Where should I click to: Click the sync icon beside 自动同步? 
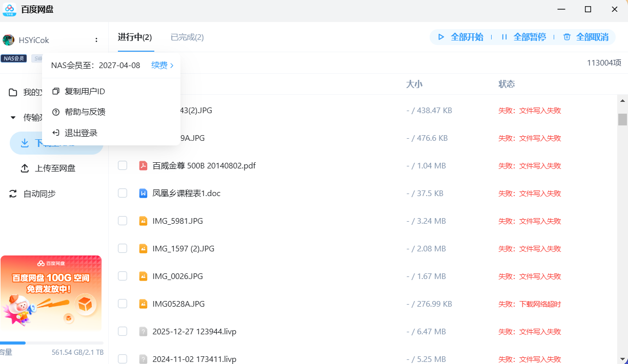13,194
